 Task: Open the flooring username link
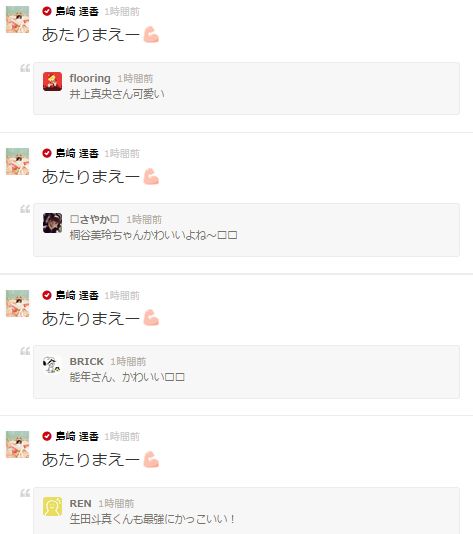pos(90,78)
